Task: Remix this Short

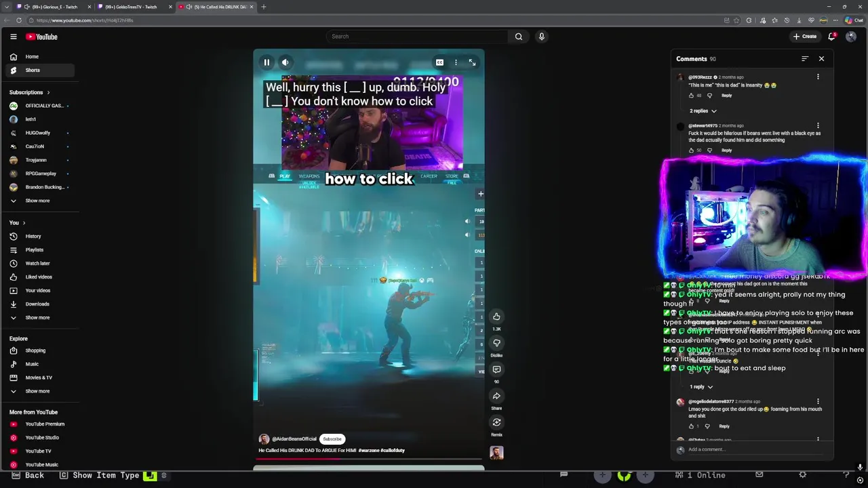Action: tap(496, 422)
